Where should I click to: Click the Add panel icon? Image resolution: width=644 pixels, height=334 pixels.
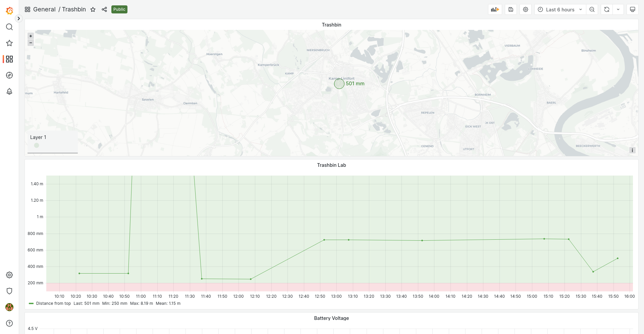pos(495,9)
